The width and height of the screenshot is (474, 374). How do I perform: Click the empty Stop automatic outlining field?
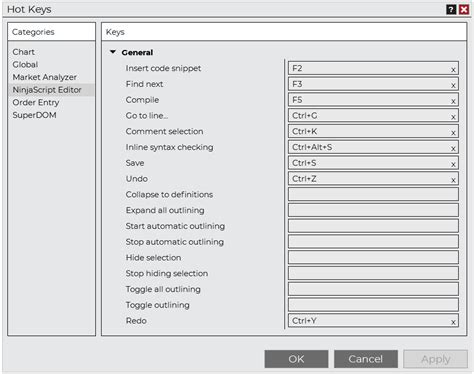[x=373, y=242]
